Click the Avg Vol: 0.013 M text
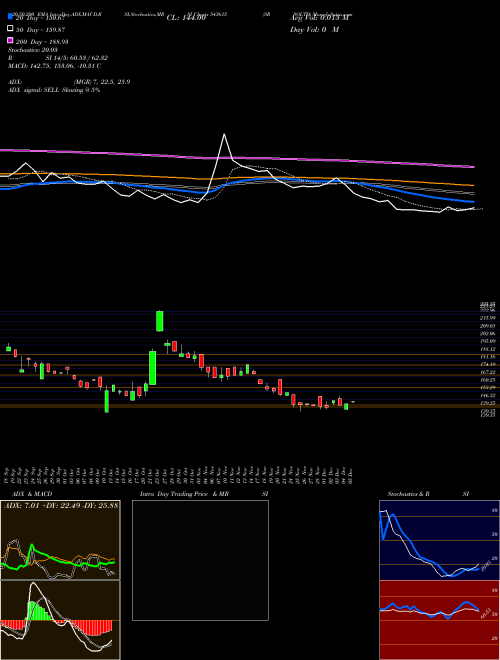The height and width of the screenshot is (660, 500). coord(320,18)
